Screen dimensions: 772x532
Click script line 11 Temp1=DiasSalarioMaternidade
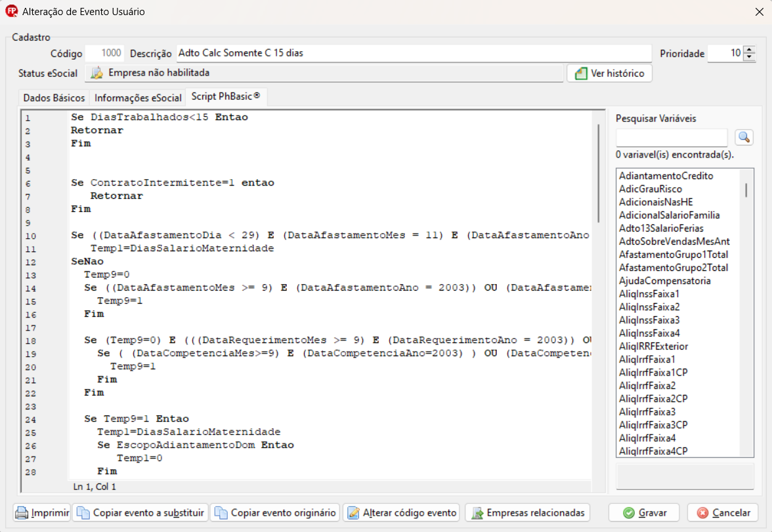pos(182,249)
